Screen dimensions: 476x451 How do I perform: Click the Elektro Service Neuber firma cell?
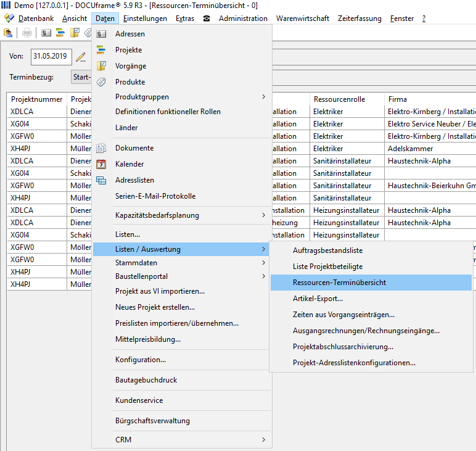point(430,124)
